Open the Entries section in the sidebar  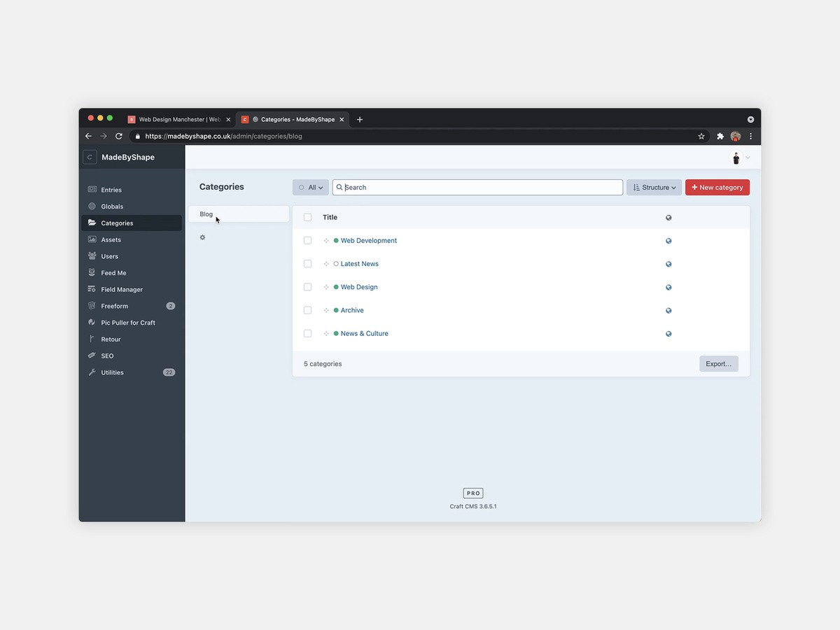point(93,189)
